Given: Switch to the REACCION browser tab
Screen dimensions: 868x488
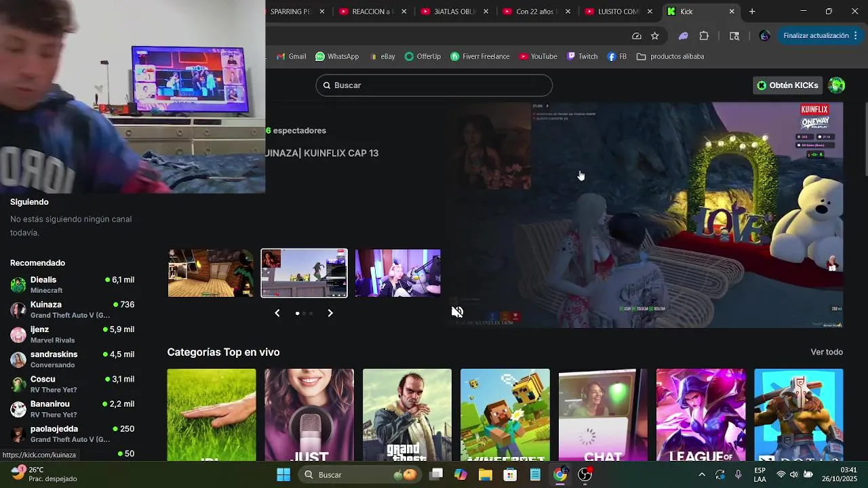Looking at the screenshot, I should [374, 12].
